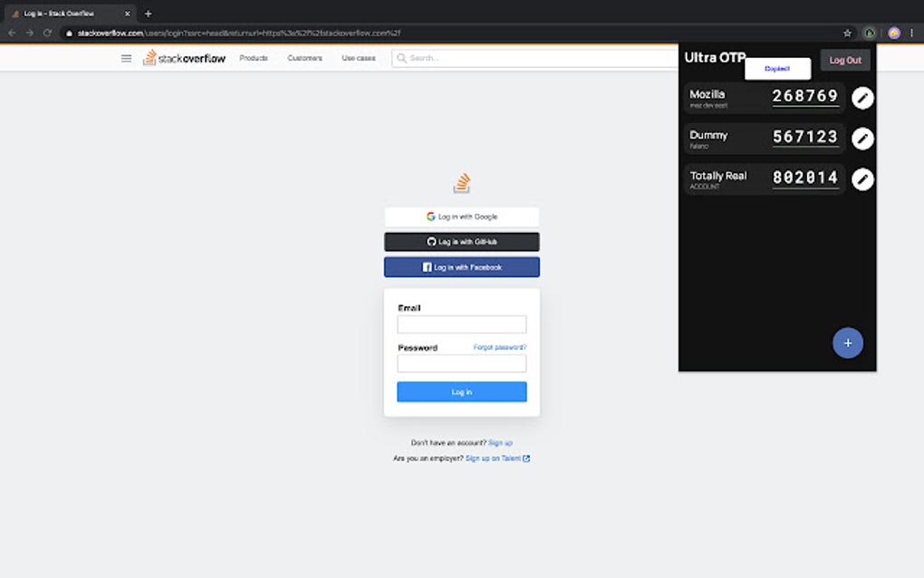Add a new OTP account
Image resolution: width=924 pixels, height=578 pixels.
847,343
